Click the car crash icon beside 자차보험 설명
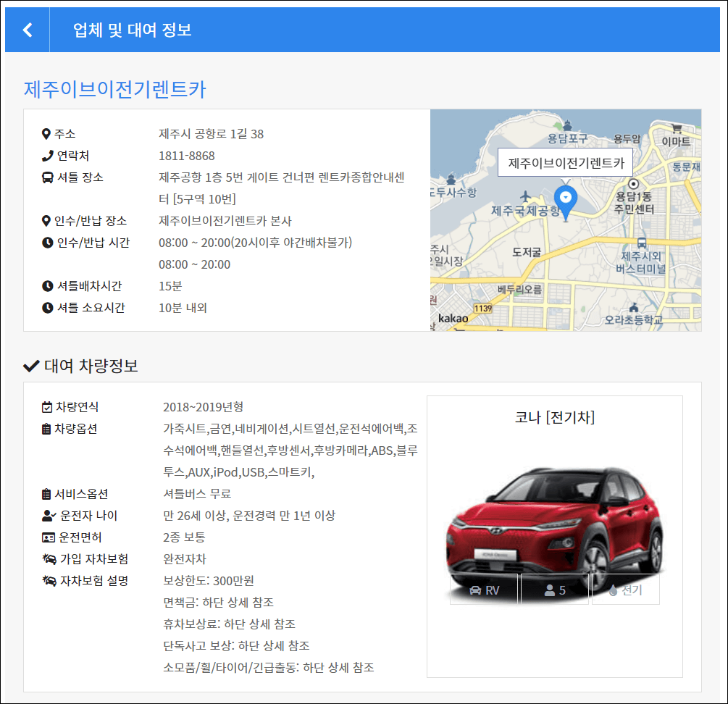 click(49, 581)
